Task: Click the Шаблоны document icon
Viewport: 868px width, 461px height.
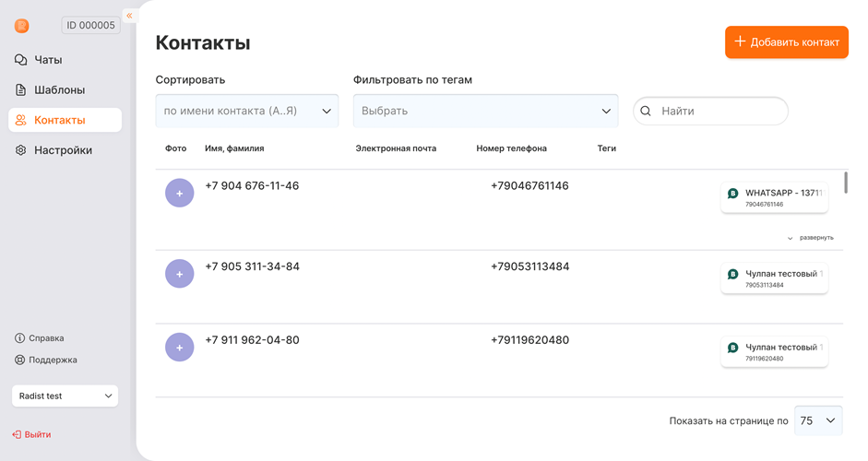Action: coord(20,89)
